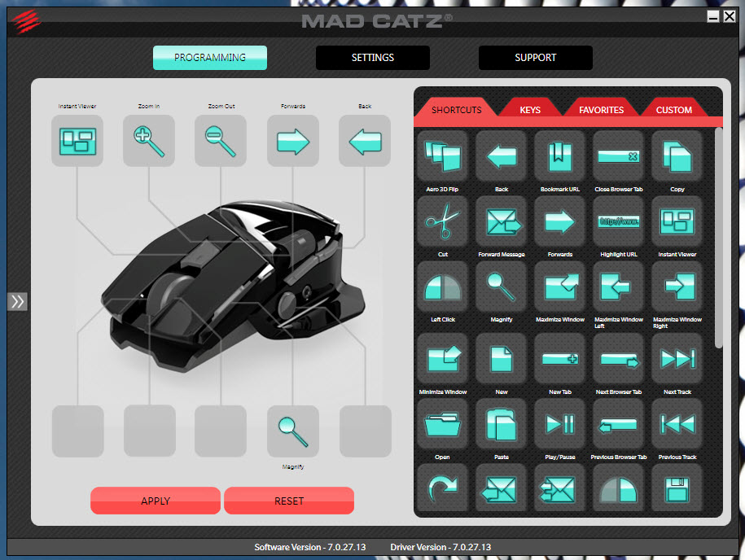
Task: Choose the Forward Message shortcut icon
Action: tap(502, 221)
